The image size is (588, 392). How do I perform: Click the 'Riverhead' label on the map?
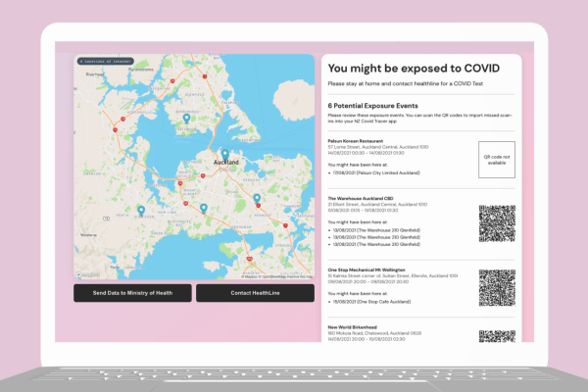click(x=95, y=74)
